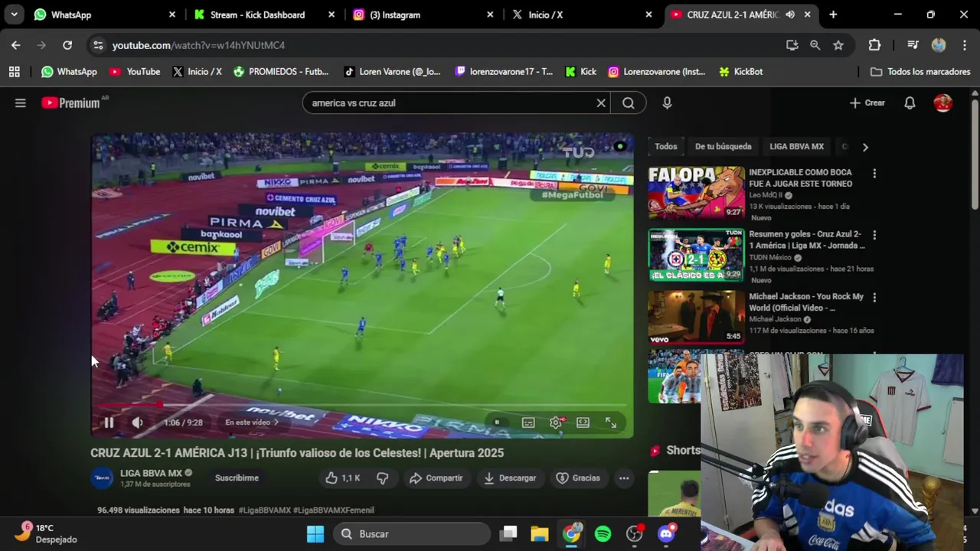Click the search magnifier button
The height and width of the screenshot is (551, 980).
(629, 103)
